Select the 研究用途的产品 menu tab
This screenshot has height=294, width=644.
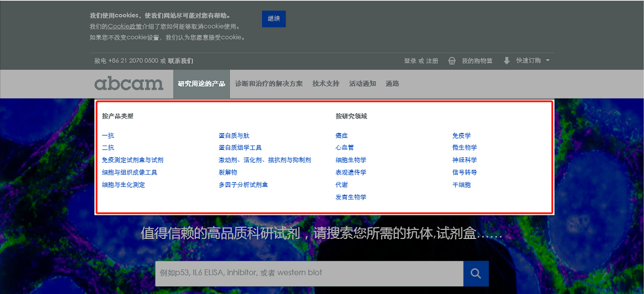(202, 84)
